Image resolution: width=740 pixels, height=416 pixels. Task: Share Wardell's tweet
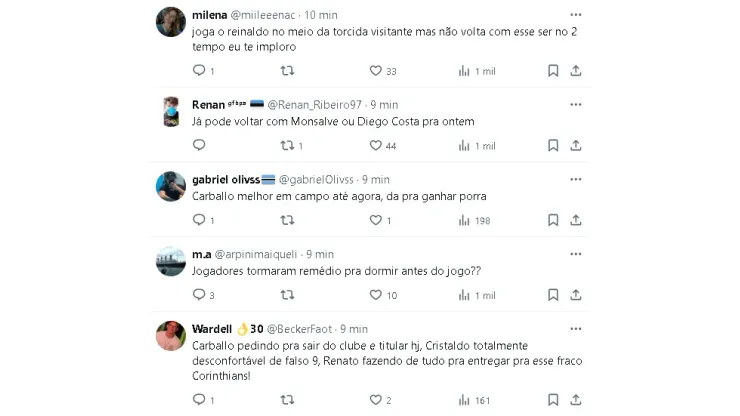[575, 400]
